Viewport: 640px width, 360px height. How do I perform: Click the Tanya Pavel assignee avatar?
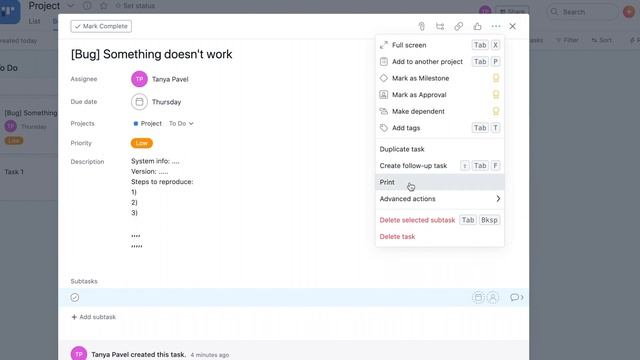[139, 79]
